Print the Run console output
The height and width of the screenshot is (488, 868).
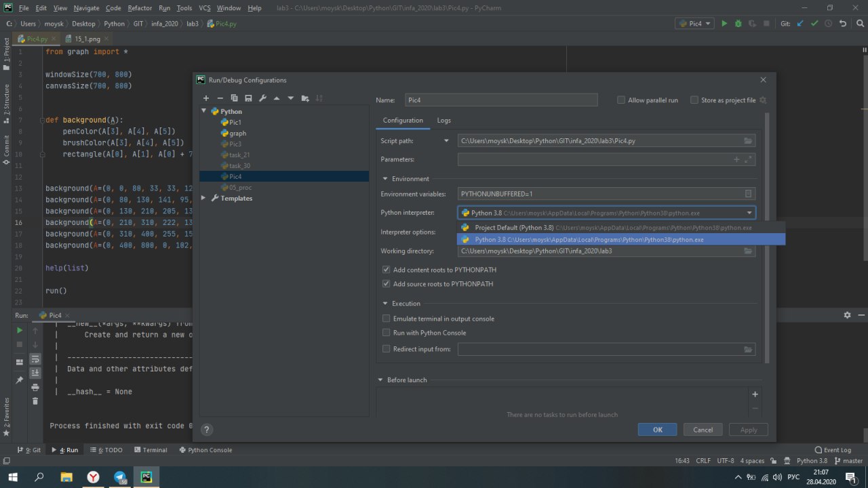(35, 387)
